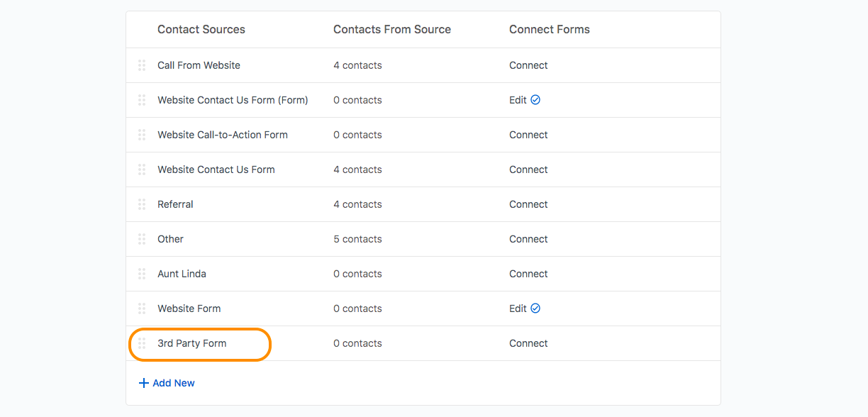
Task: Click Connect for Website Call-to-Action Form
Action: pyautogui.click(x=528, y=135)
